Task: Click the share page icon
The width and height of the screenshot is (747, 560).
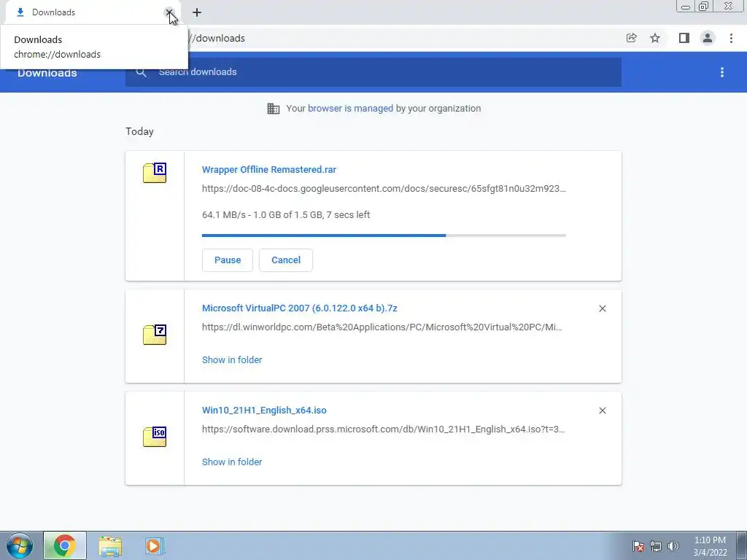Action: coord(631,38)
